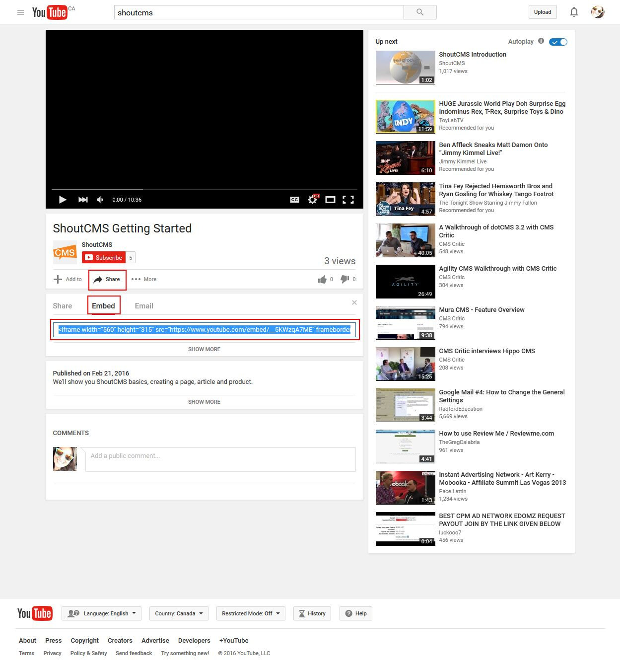Add video to a playlist

68,279
